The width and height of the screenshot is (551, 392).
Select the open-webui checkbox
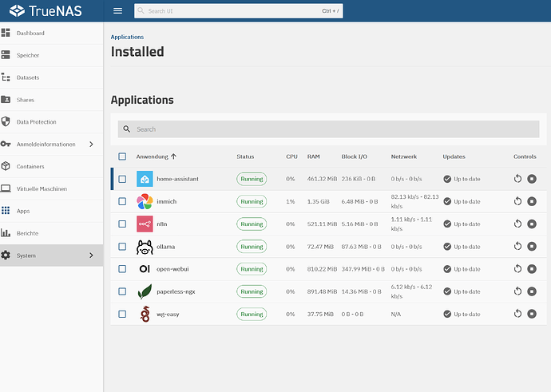[122, 269]
